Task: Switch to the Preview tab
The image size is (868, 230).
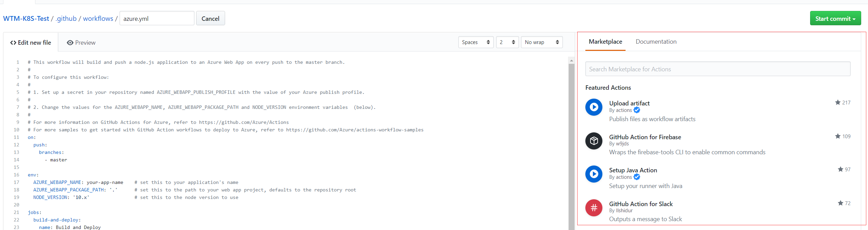Action: click(81, 43)
